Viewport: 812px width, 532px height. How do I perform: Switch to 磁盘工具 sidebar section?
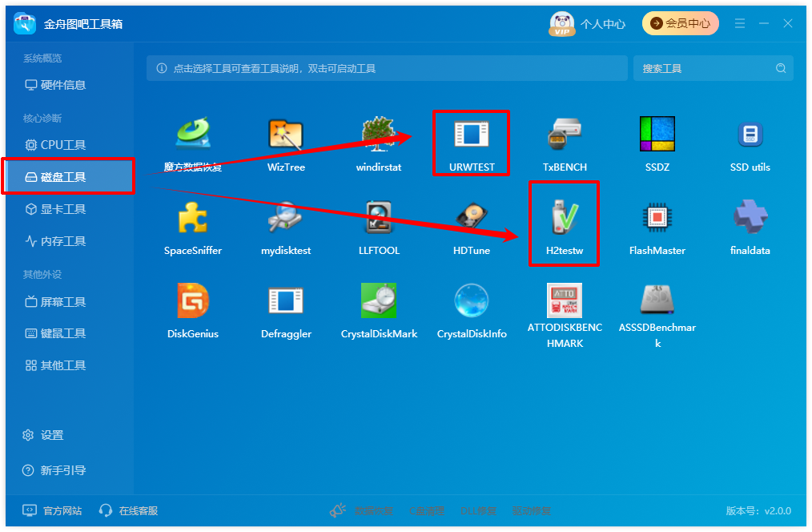(x=68, y=177)
